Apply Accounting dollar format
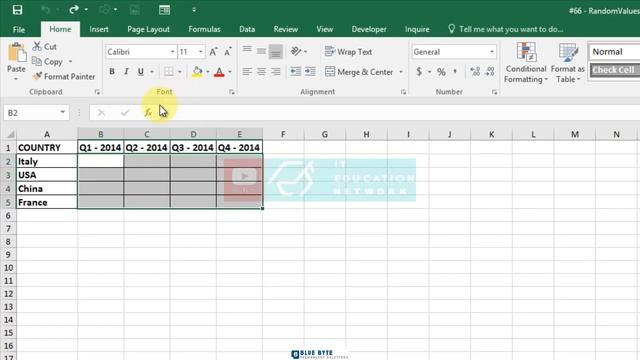 419,72
